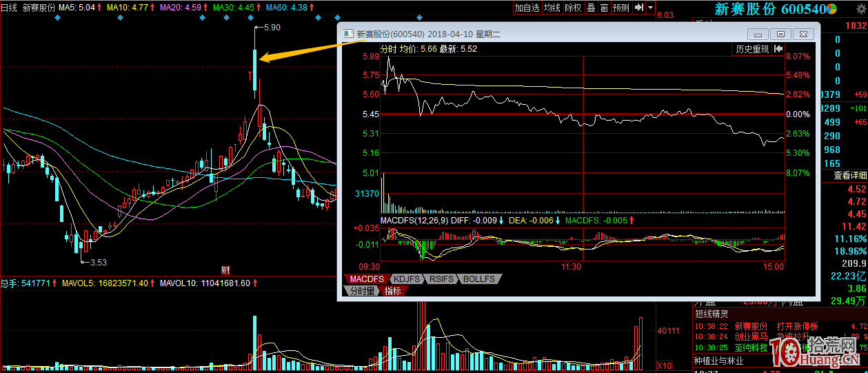
Task: Toggle the 除权 ex-rights adjustment
Action: pos(573,8)
